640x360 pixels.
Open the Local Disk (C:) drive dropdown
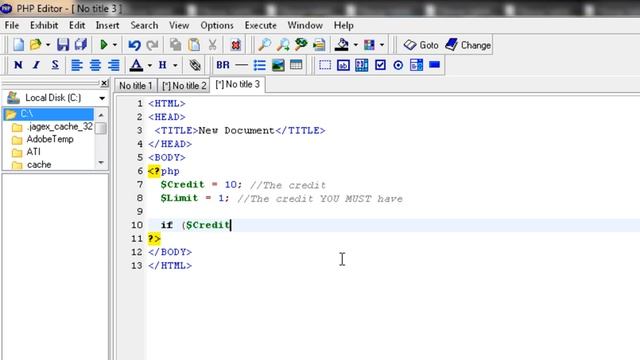point(102,98)
